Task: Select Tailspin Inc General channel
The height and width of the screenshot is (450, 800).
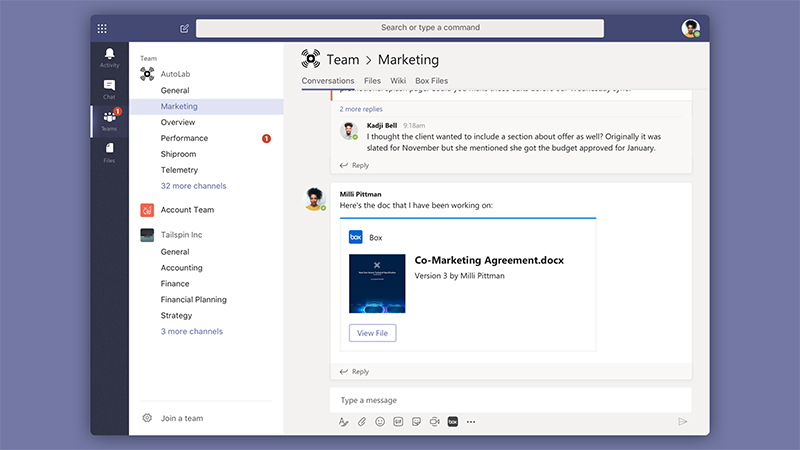Action: [x=175, y=252]
